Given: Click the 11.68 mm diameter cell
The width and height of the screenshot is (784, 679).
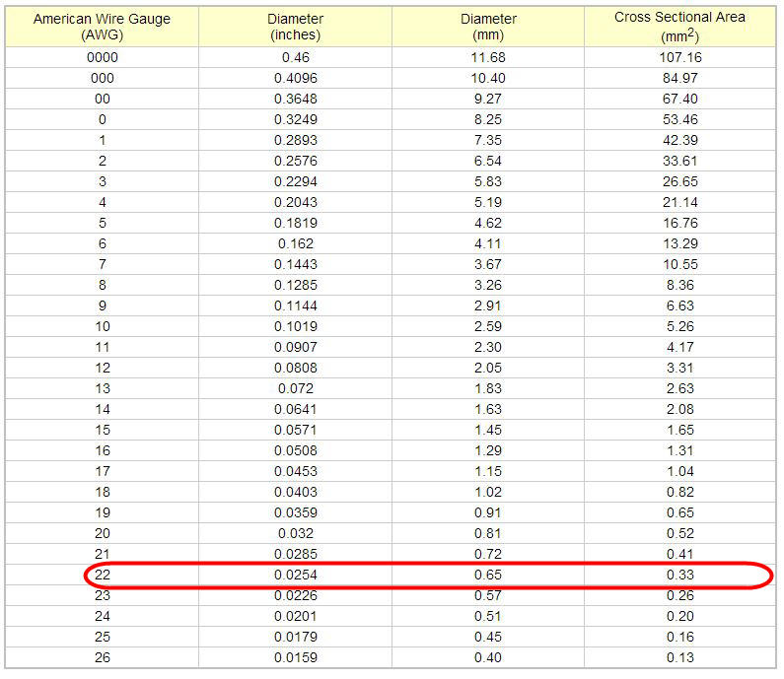Looking at the screenshot, I should (487, 58).
